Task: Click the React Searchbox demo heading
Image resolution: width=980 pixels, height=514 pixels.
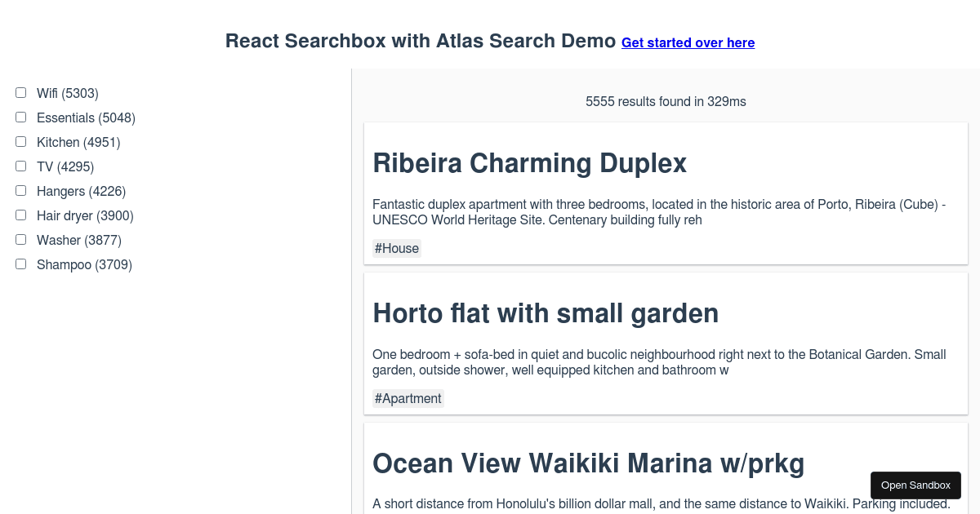Action: pyautogui.click(x=421, y=41)
